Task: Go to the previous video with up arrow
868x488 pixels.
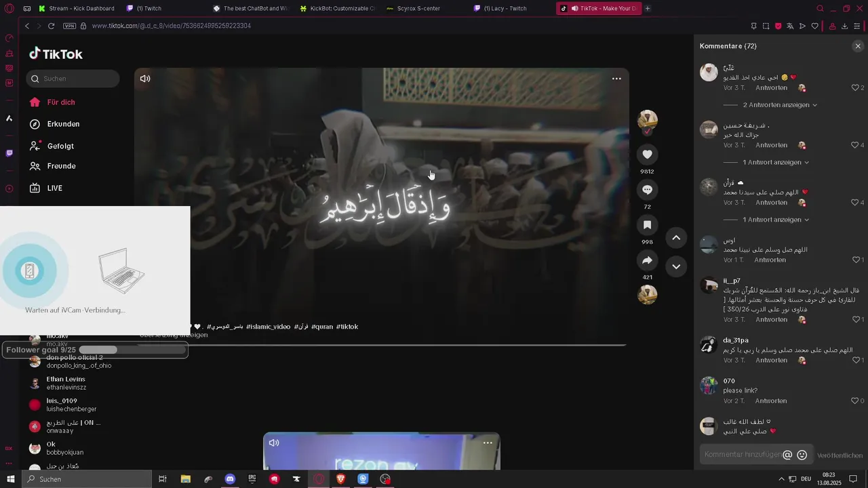Action: 676,237
